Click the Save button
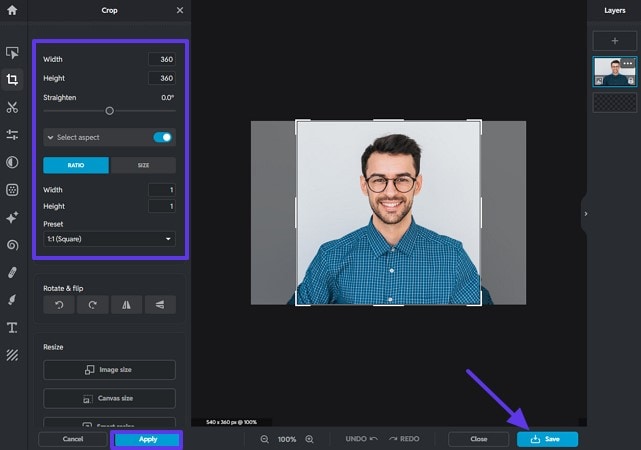Image resolution: width=641 pixels, height=450 pixels. [x=547, y=439]
